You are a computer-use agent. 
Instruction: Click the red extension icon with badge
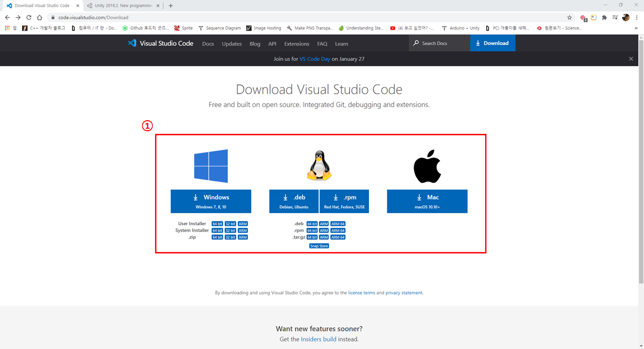[x=584, y=18]
